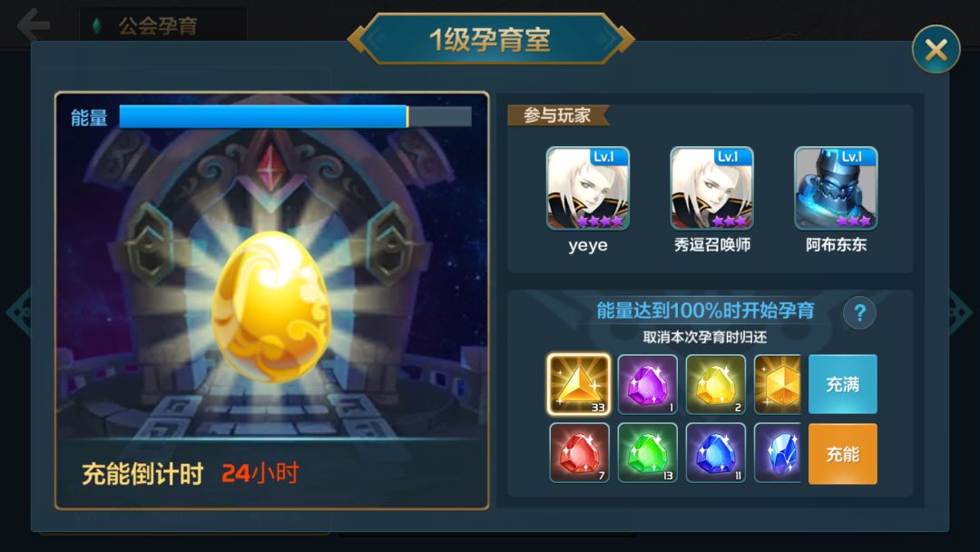Screen dimensions: 980x552
Task: View player yeye's avatar
Action: (x=587, y=188)
